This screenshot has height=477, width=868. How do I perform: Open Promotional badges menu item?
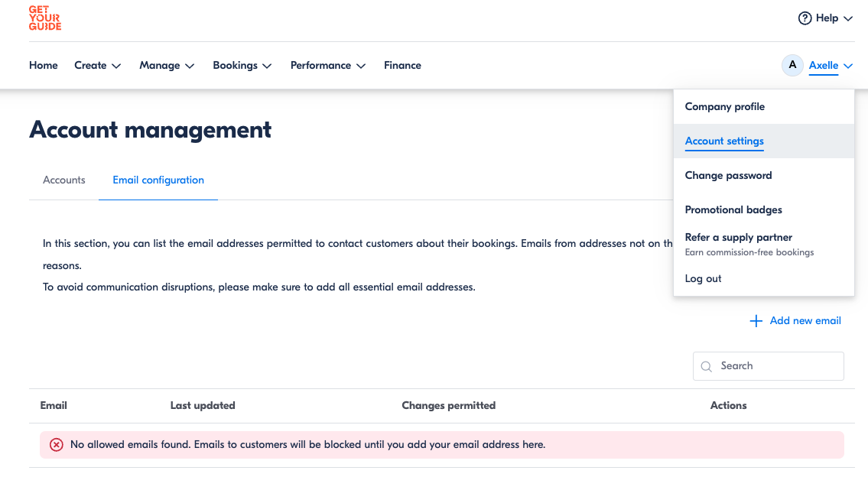[733, 210]
